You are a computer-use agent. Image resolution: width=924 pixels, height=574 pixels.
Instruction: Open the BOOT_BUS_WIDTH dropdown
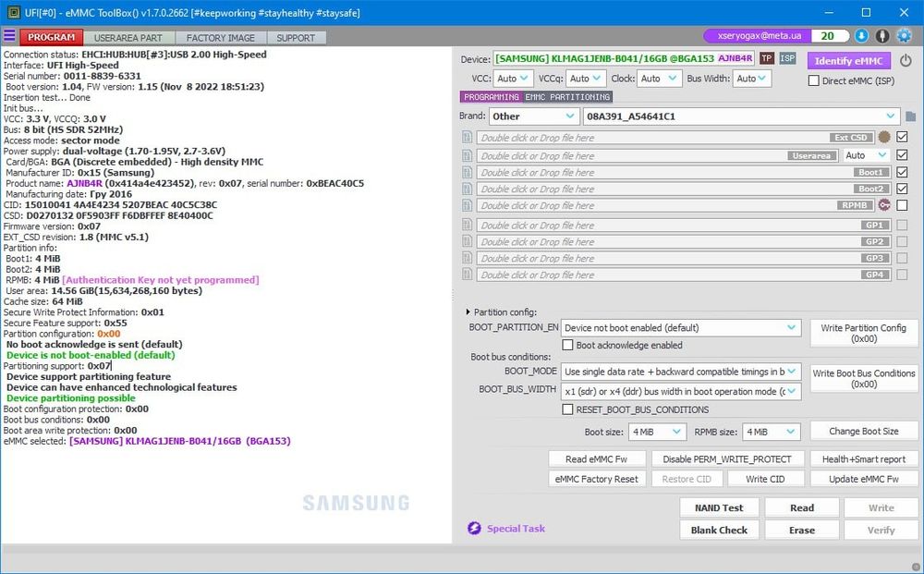(x=681, y=391)
